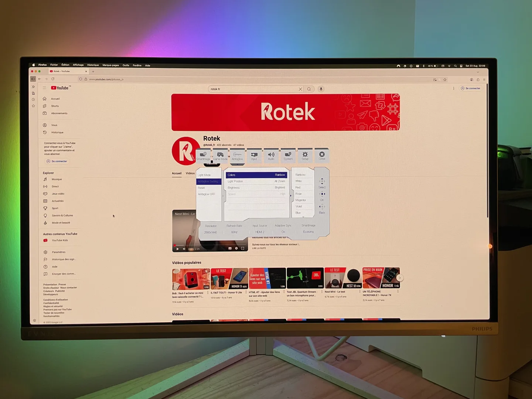Image resolution: width=532 pixels, height=399 pixels.
Task: Open the System OSD icon
Action: click(x=288, y=156)
